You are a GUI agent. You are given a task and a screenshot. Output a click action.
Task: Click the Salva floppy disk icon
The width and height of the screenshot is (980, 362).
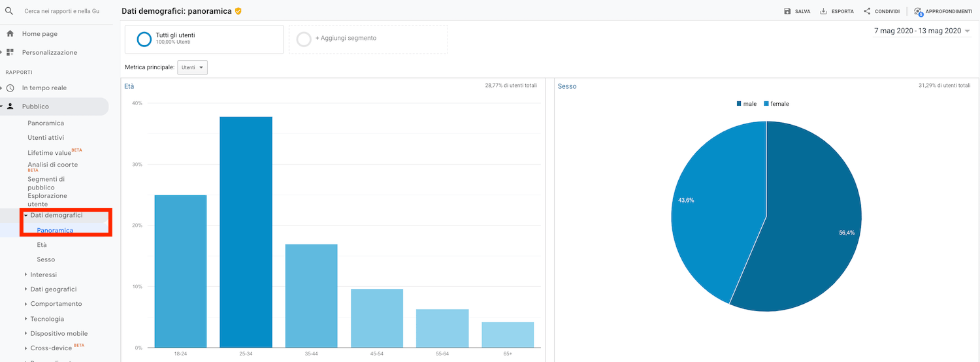tap(787, 11)
